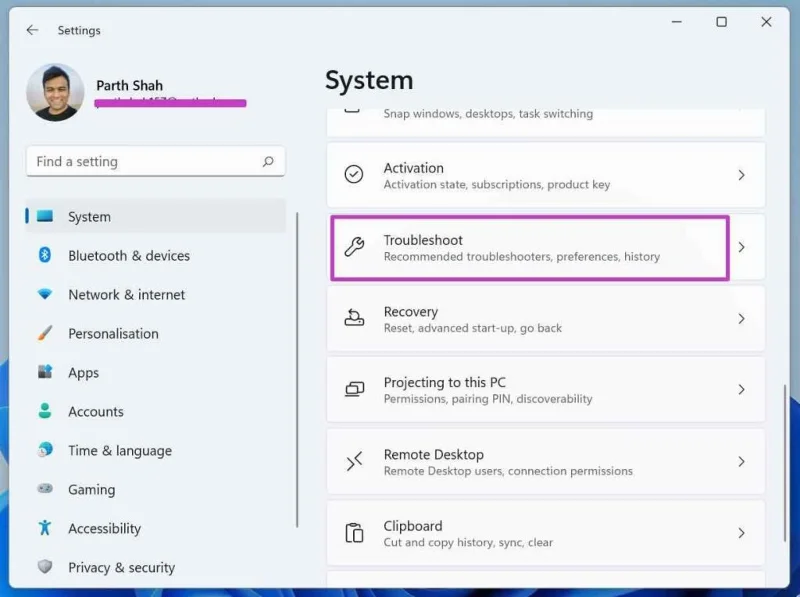The image size is (800, 597).
Task: Click the Bluetooth icon in sidebar
Action: 45,255
